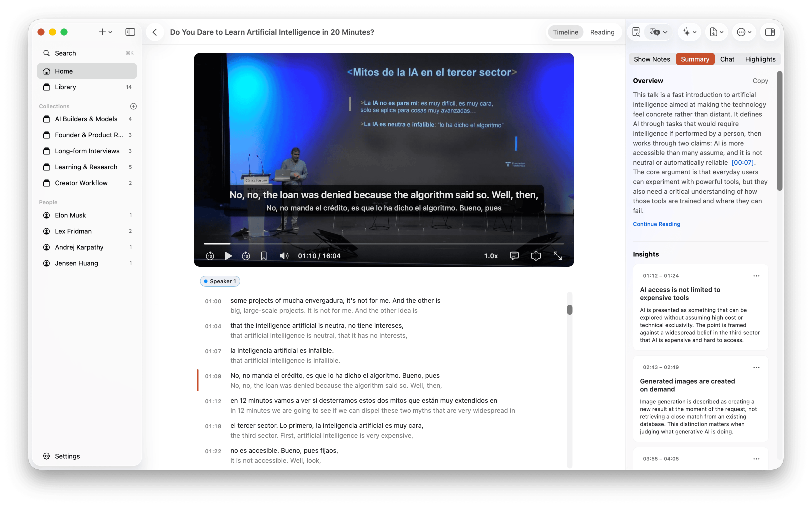The width and height of the screenshot is (812, 507).
Task: Select Elon Musk under People
Action: pos(87,215)
